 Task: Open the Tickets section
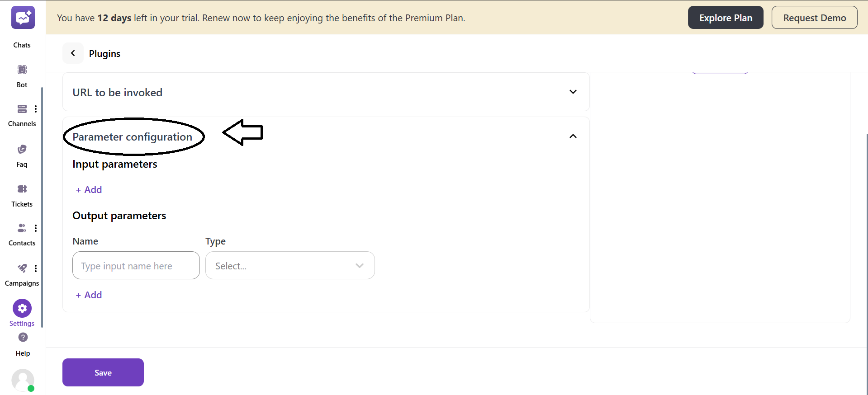tap(21, 189)
